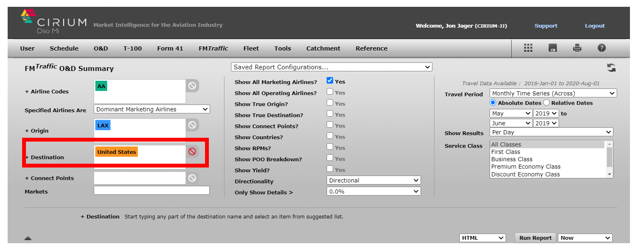Clear the Origin field icon
The width and height of the screenshot is (644, 250).
pos(192,125)
